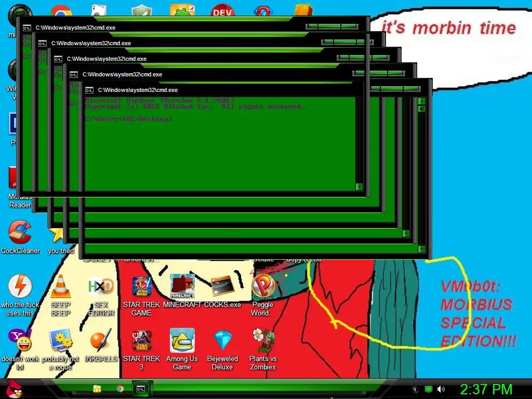Click the cmd.exe taskbar button
This screenshot has width=532, height=399.
point(141,389)
